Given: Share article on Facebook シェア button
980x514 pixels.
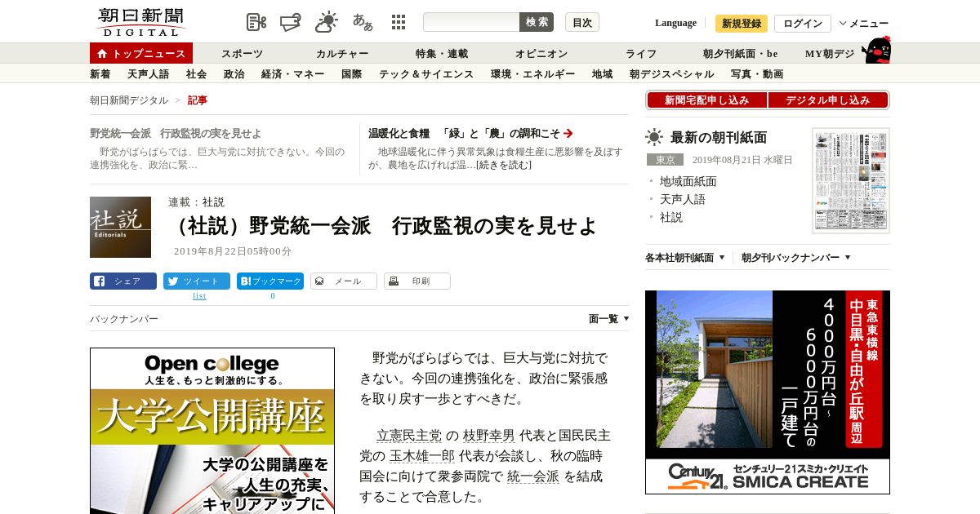Looking at the screenshot, I should click(123, 281).
